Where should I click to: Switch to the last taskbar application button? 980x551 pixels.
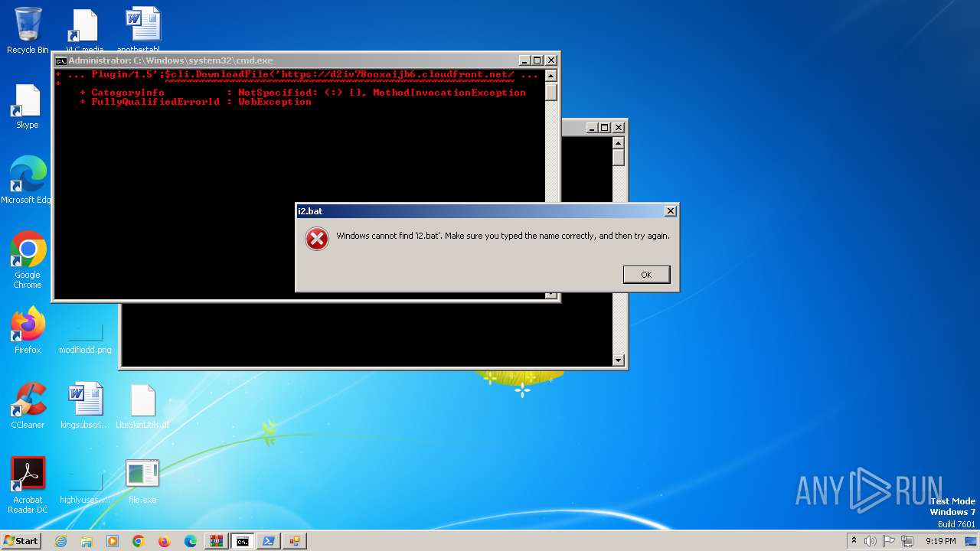pyautogui.click(x=294, y=541)
